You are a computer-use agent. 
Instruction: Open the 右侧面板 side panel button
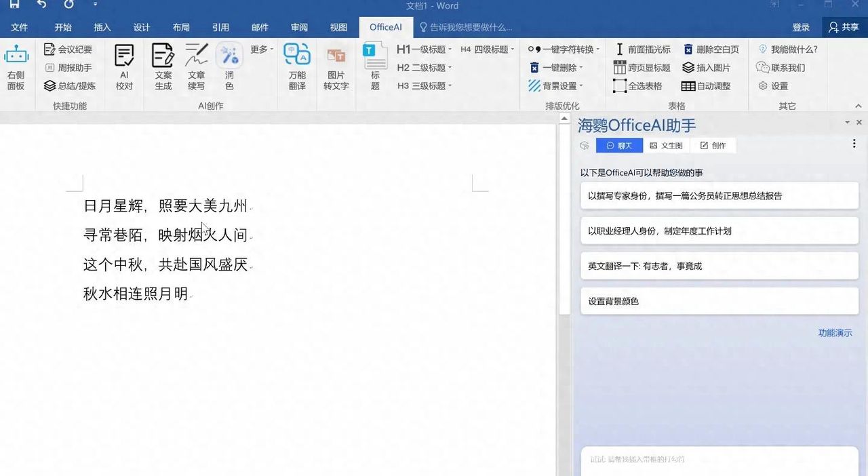pyautogui.click(x=16, y=68)
